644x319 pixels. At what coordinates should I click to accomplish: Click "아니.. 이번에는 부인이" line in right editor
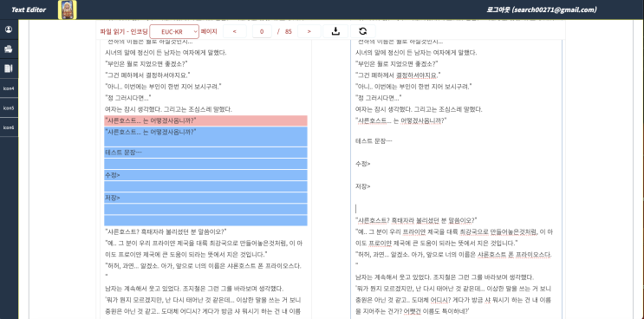click(x=413, y=87)
